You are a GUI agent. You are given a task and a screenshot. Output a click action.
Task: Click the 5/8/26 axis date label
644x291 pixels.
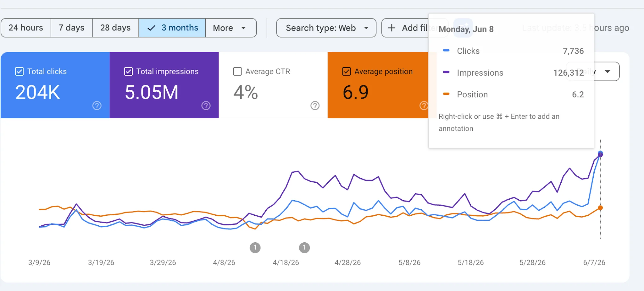point(409,262)
